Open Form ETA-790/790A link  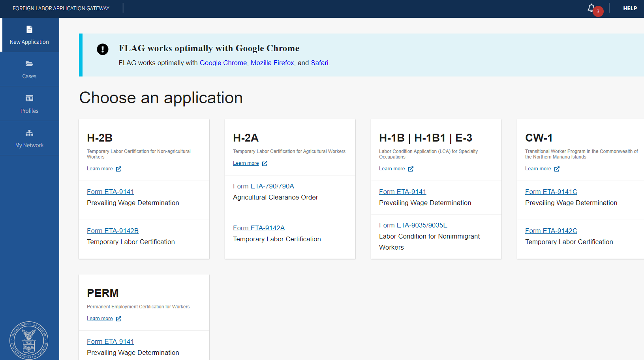[x=263, y=186]
